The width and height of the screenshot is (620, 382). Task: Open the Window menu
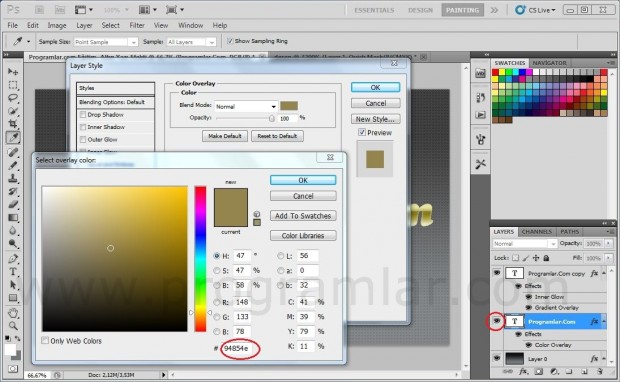coord(190,25)
